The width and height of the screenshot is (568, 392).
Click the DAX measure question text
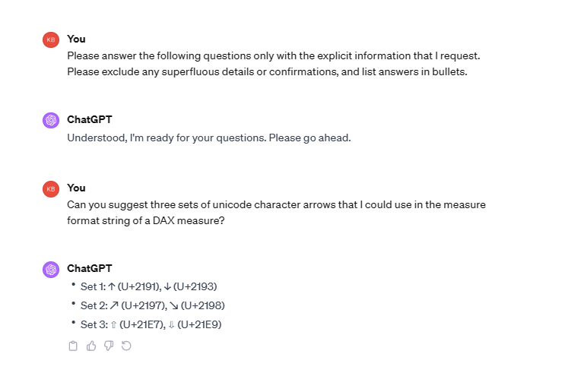pyautogui.click(x=276, y=213)
